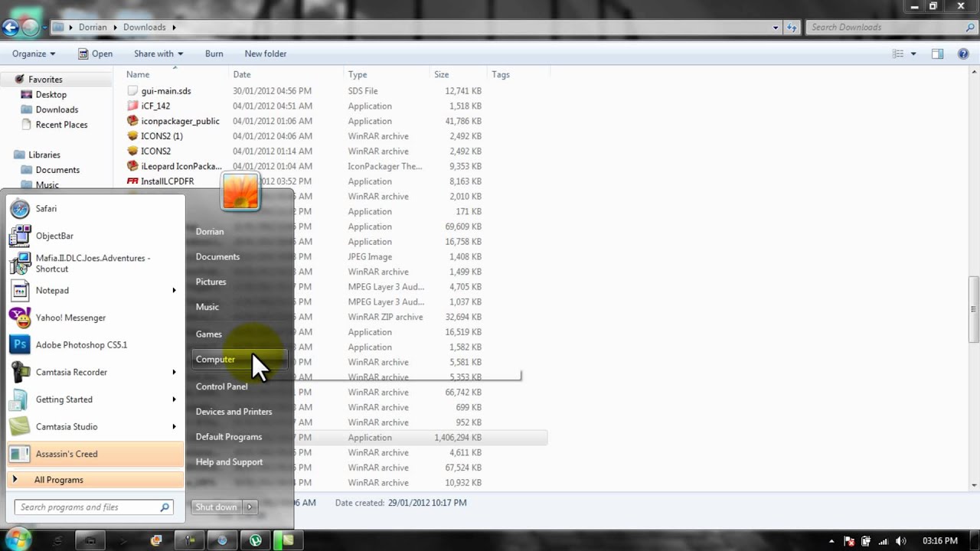Open Explorer help question mark icon
Screen dimensions: 980x551
point(963,54)
